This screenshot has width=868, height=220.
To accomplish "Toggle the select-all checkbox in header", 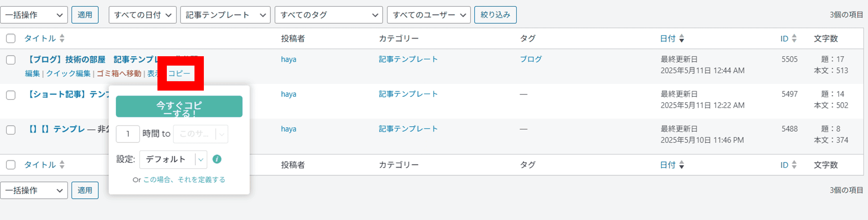I will point(11,38).
